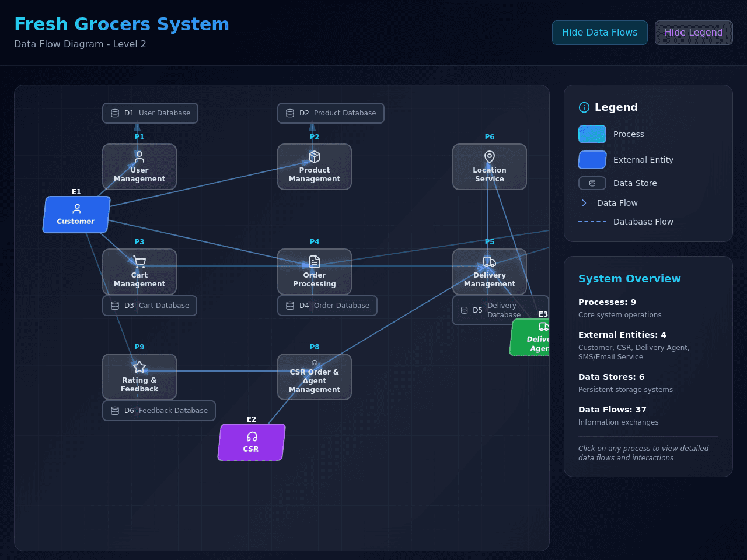This screenshot has height=560, width=747.
Task: Click the System Overview heading
Action: pyautogui.click(x=629, y=279)
